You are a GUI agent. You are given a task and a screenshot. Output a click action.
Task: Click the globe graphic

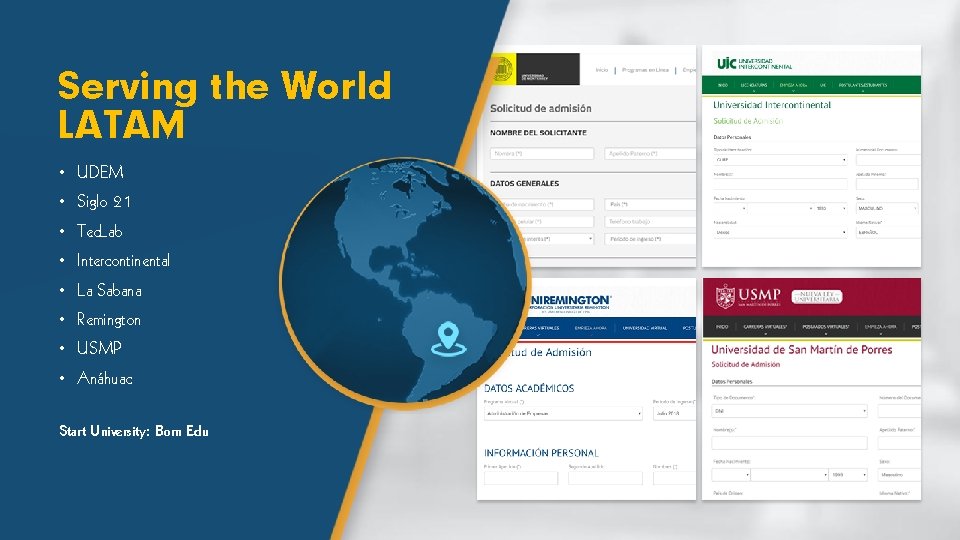click(404, 283)
